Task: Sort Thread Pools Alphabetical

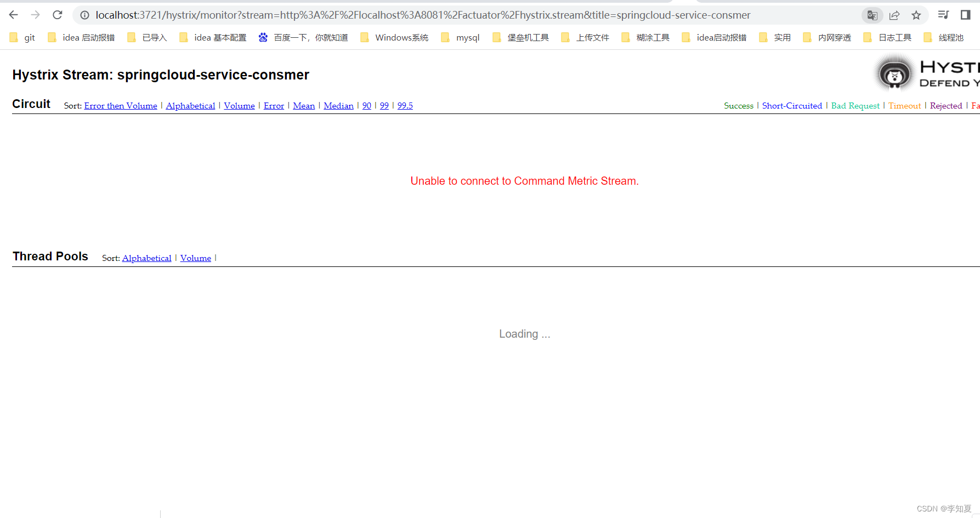Action: tap(147, 258)
